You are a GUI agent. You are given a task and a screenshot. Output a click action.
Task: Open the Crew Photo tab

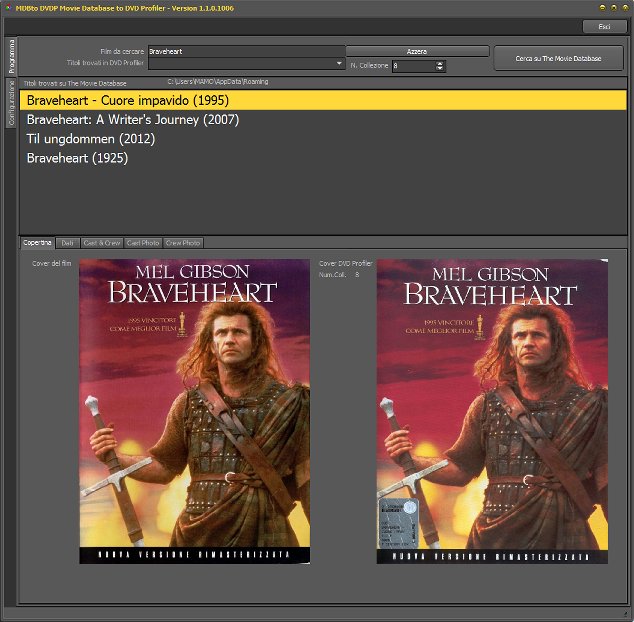[183, 243]
